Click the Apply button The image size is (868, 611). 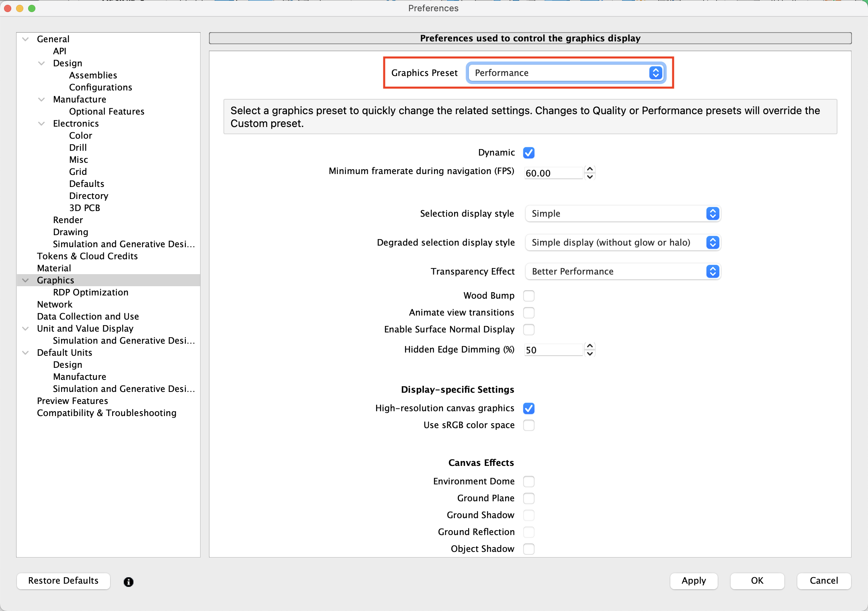(x=694, y=581)
